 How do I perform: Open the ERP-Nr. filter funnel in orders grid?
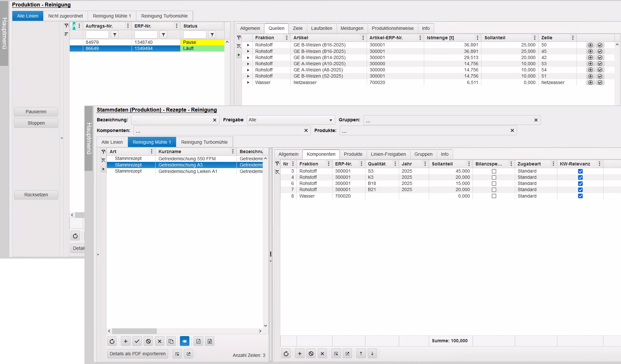click(163, 34)
